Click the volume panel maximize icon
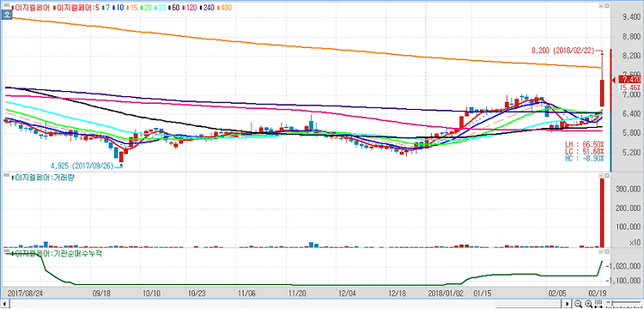The image size is (644, 309). click(607, 176)
